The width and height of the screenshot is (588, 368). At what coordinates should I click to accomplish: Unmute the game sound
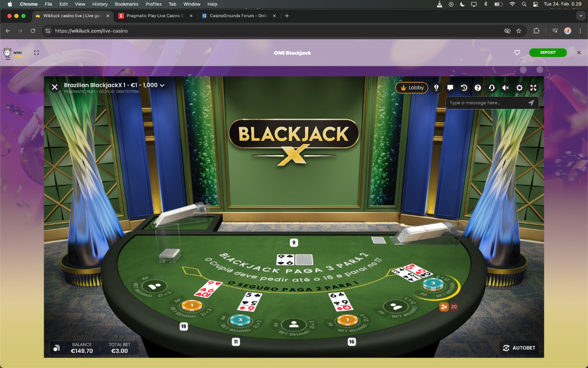(506, 88)
